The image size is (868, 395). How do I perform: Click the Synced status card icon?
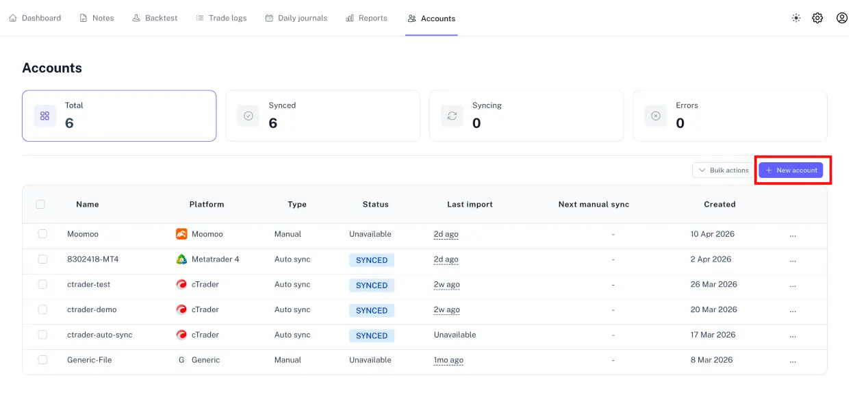248,115
